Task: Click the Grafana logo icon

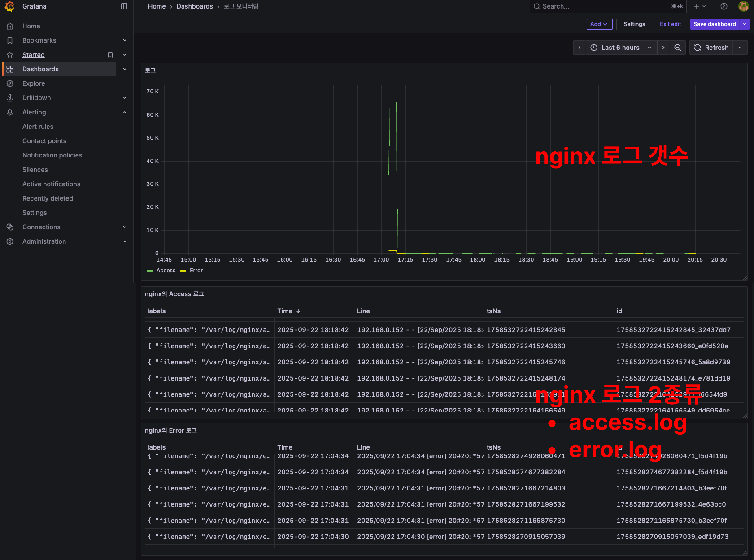Action: click(10, 7)
